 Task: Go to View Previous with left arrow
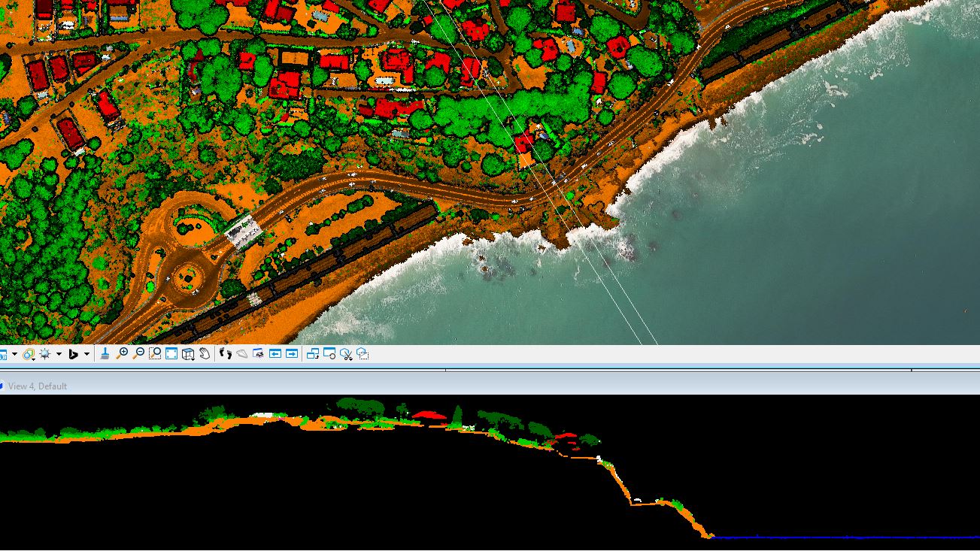coord(275,354)
